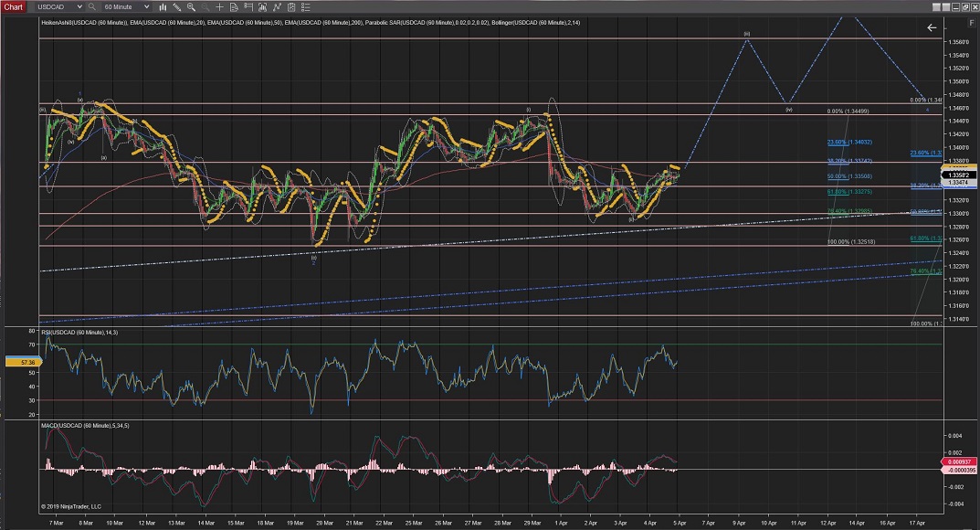The image size is (980, 530).
Task: Select the 100.00% (1.32518) Fibonacci label
Action: [x=851, y=242]
